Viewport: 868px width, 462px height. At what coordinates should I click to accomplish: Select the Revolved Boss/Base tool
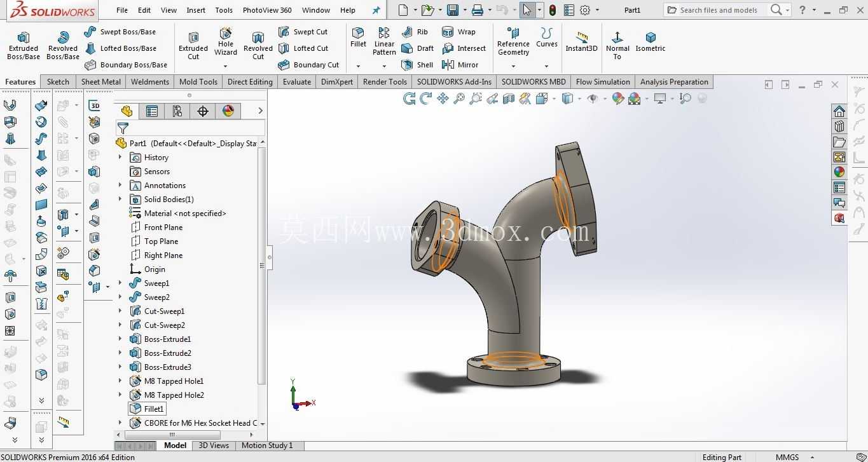63,46
